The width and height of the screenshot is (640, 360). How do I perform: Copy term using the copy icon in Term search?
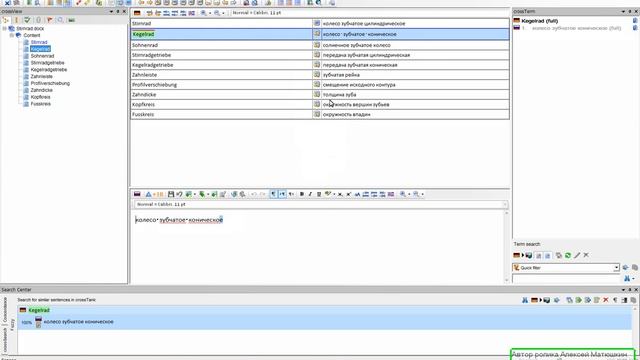pos(559,256)
